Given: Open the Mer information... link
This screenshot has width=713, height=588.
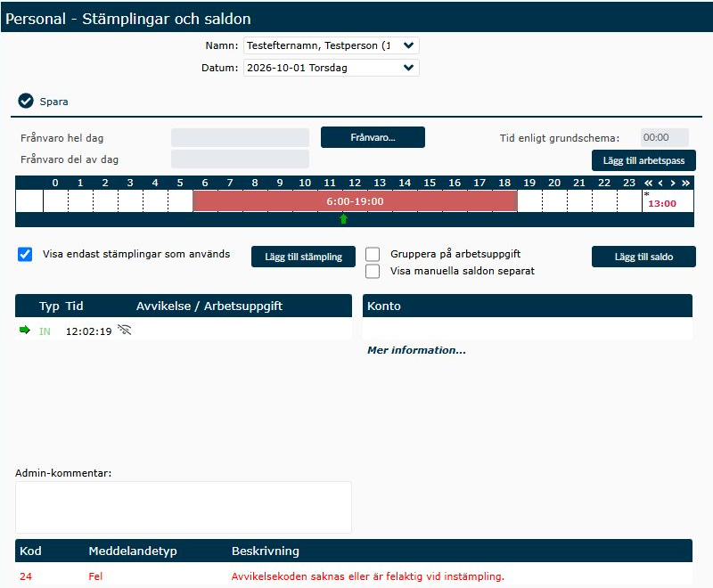Looking at the screenshot, I should (x=416, y=350).
